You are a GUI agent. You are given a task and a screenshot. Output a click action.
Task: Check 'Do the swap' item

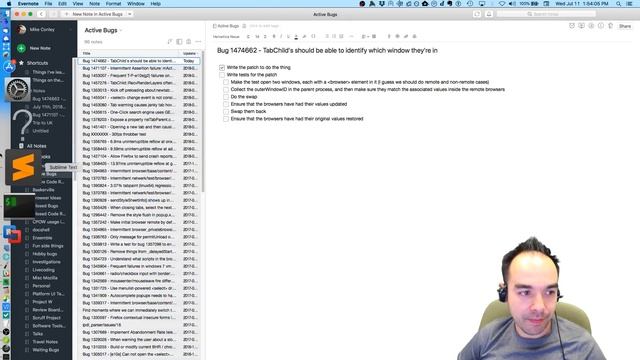[x=226, y=97]
